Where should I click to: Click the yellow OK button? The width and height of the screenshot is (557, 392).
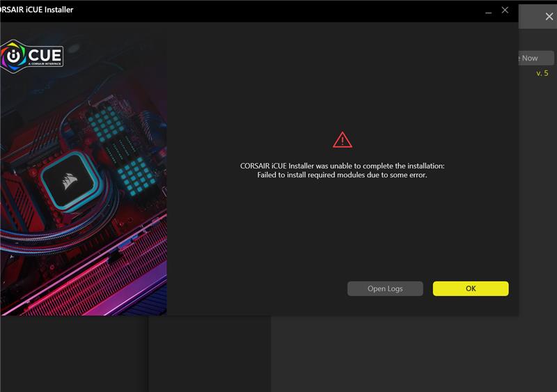[x=471, y=288]
